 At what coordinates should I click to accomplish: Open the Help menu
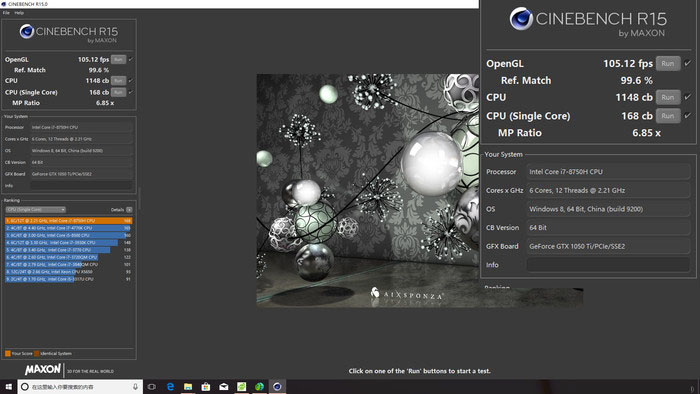pyautogui.click(x=19, y=13)
